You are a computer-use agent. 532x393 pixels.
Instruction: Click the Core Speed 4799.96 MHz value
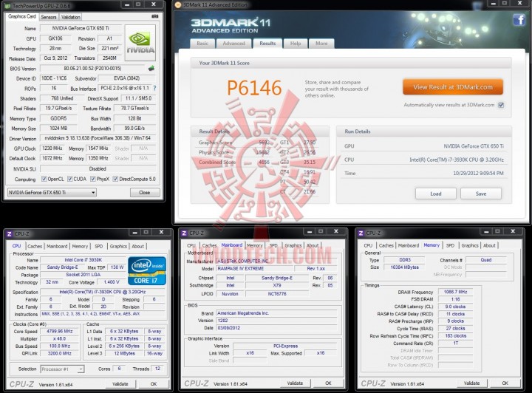[x=59, y=331]
